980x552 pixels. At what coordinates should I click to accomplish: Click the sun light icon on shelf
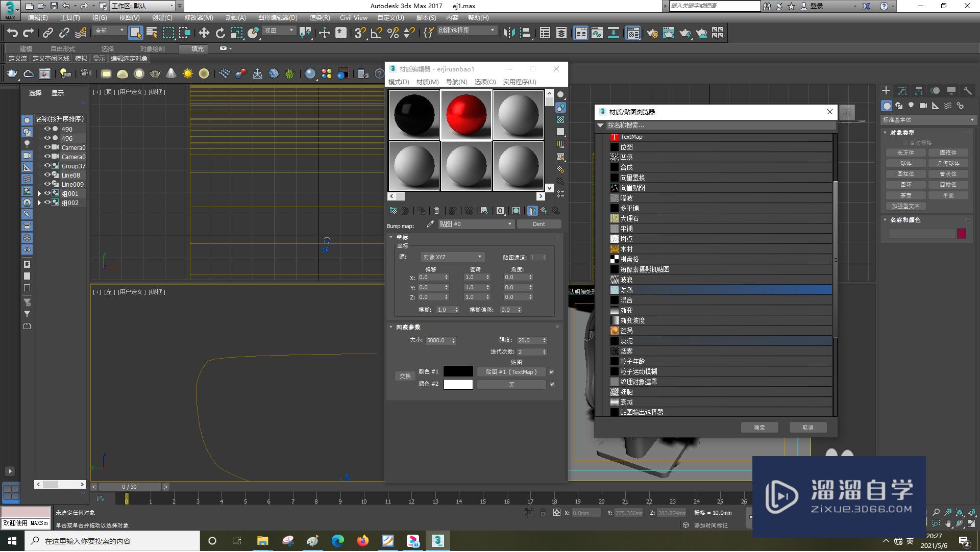tap(188, 74)
